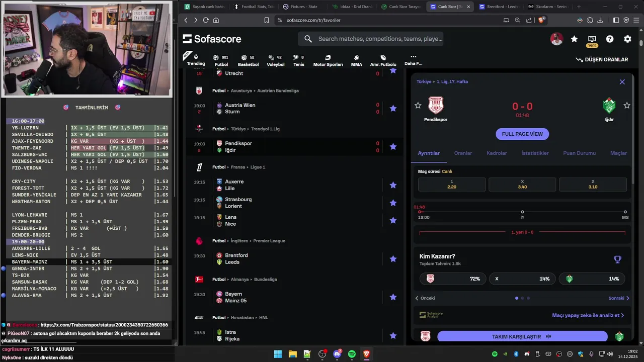Viewport: 644px width, 362px height.
Task: Expand the Daha Fazla sports menu
Action: click(413, 60)
